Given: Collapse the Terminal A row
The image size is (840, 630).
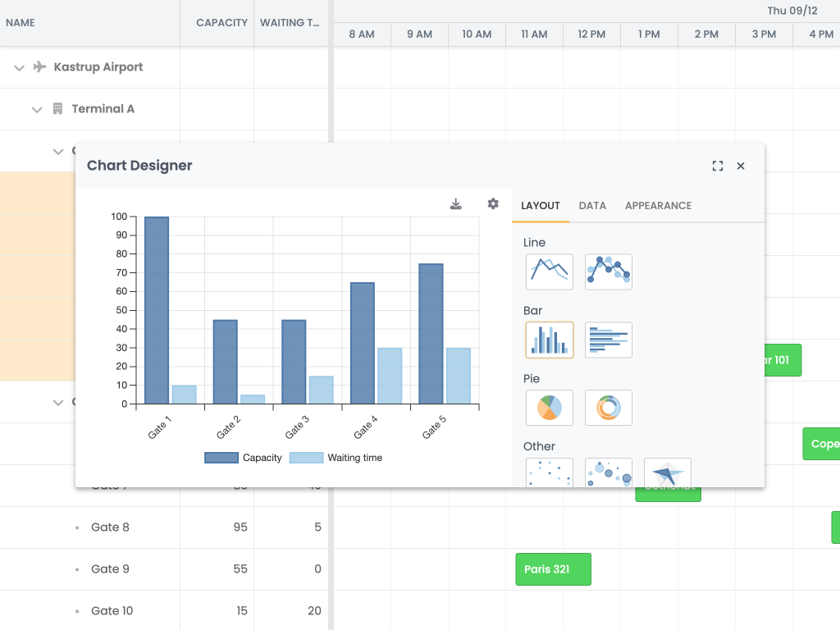Looking at the screenshot, I should 37,109.
